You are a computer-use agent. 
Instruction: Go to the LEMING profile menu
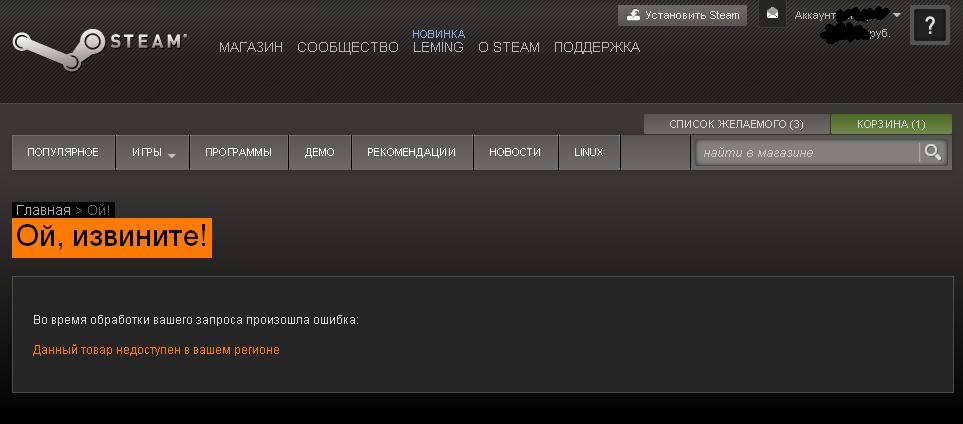tap(439, 47)
